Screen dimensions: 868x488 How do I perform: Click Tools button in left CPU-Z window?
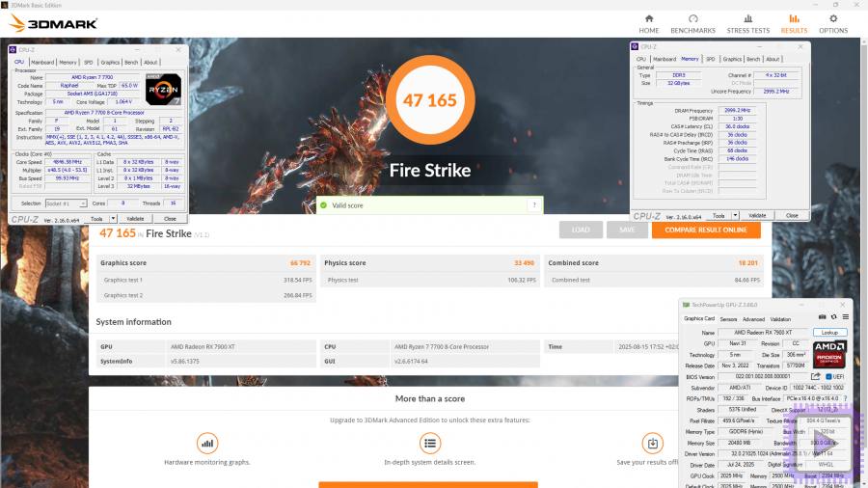[x=96, y=219]
